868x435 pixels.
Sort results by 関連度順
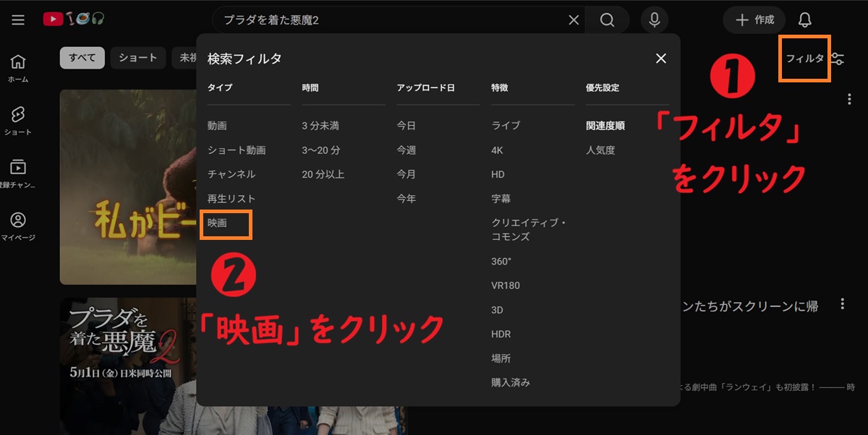pos(605,126)
